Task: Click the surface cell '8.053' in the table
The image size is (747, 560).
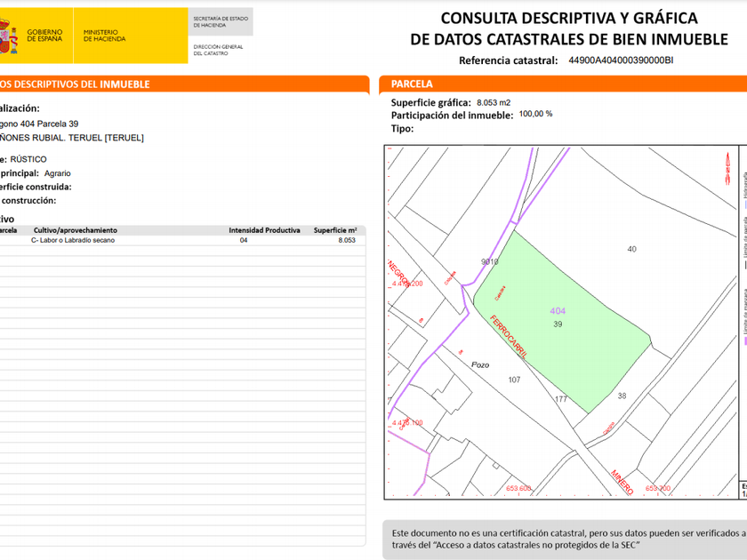Action: [347, 240]
